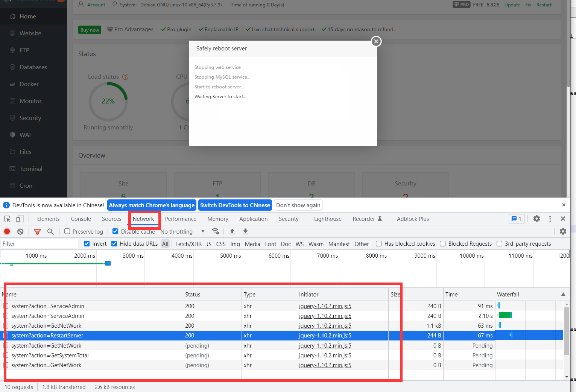Open the network search with magnifier icon

[x=51, y=231]
